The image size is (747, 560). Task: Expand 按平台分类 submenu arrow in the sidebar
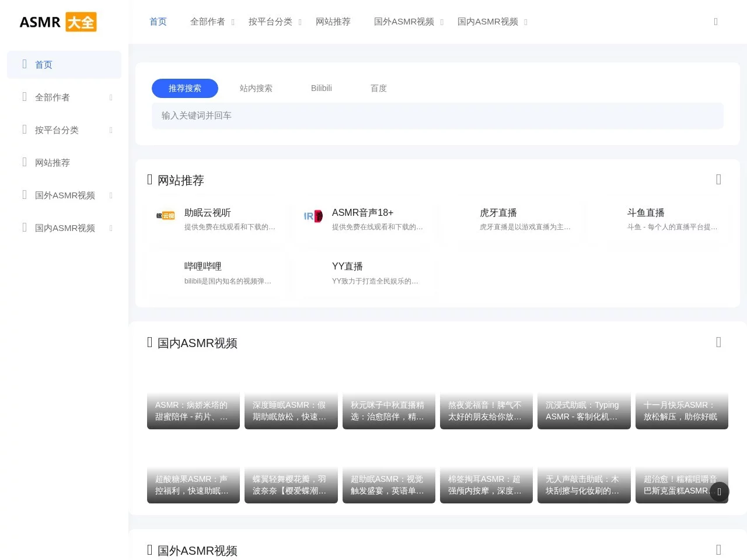tap(111, 130)
